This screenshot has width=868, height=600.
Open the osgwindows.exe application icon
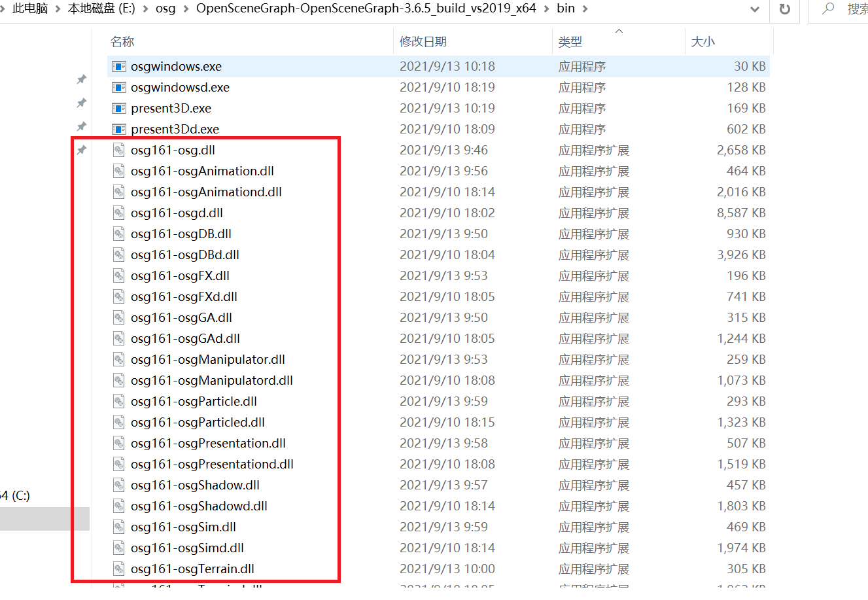tap(119, 66)
